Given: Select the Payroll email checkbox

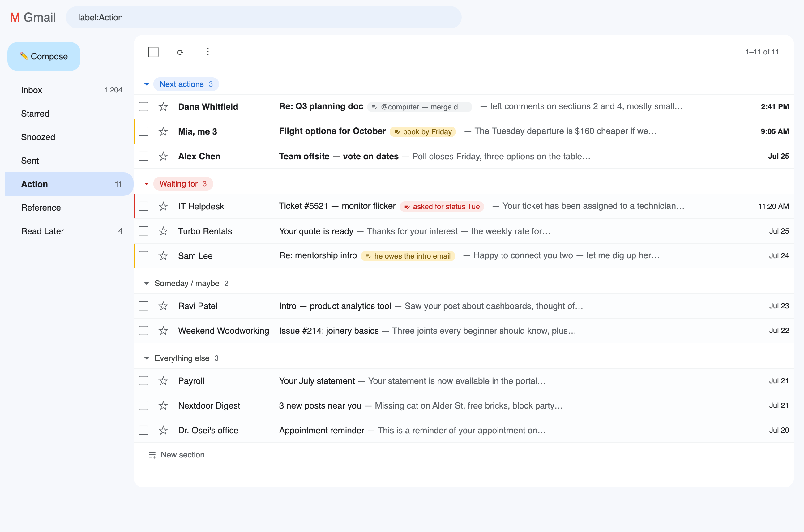Looking at the screenshot, I should point(143,381).
